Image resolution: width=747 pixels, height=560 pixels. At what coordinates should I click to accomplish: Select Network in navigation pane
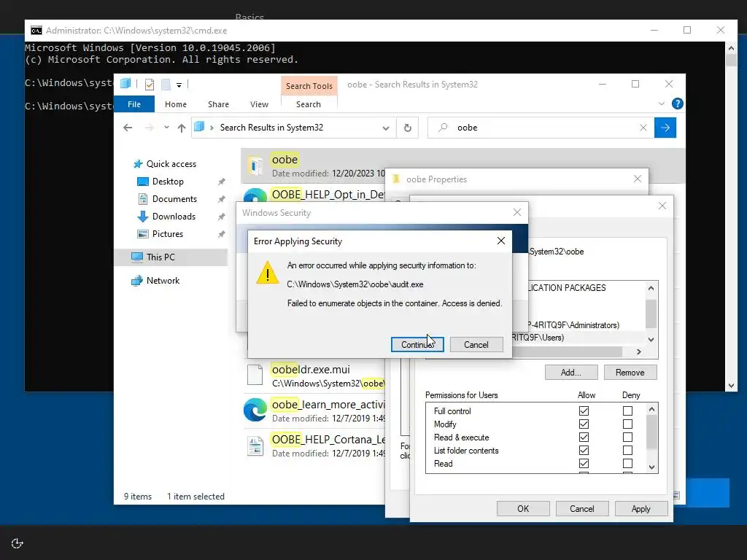click(x=163, y=281)
